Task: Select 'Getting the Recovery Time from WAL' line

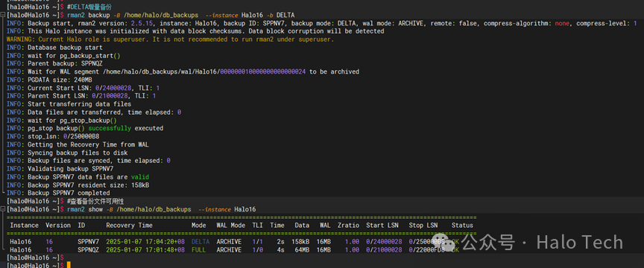Action: pos(78,144)
